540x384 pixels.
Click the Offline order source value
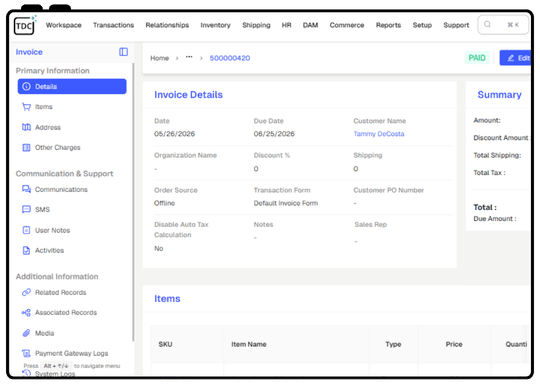(x=164, y=203)
